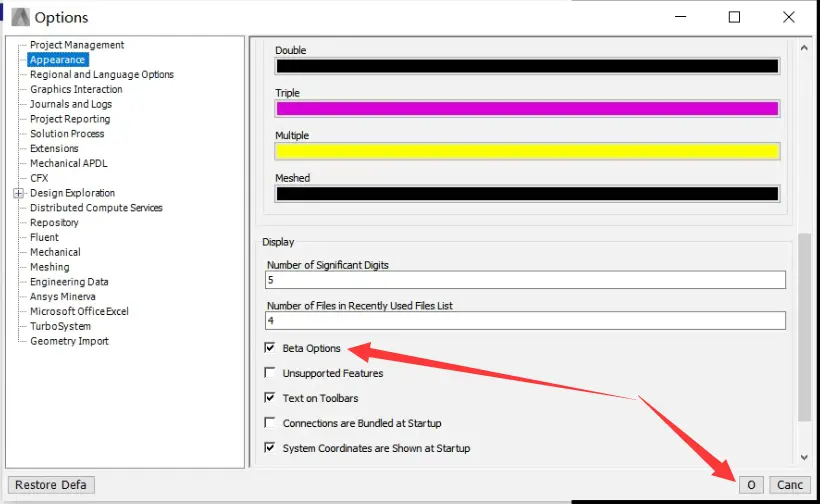Toggle the Beta Options checkbox
The height and width of the screenshot is (504, 820).
point(270,348)
